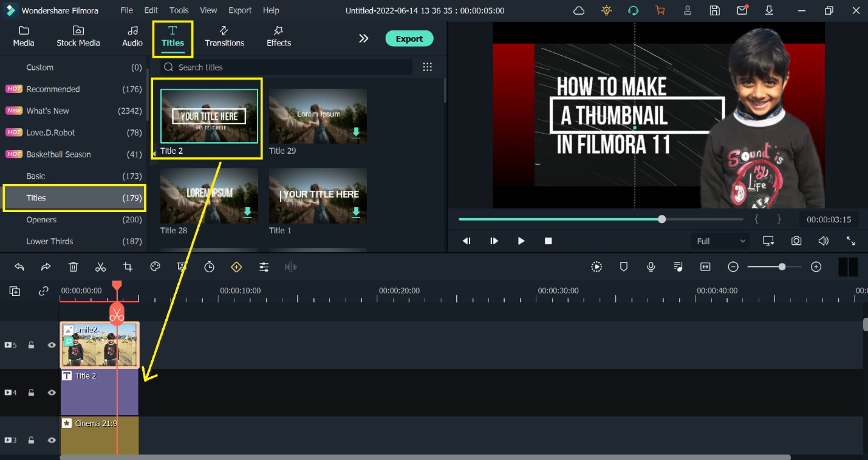This screenshot has width=868, height=460.
Task: Toggle visibility of track 4
Action: [x=52, y=393]
